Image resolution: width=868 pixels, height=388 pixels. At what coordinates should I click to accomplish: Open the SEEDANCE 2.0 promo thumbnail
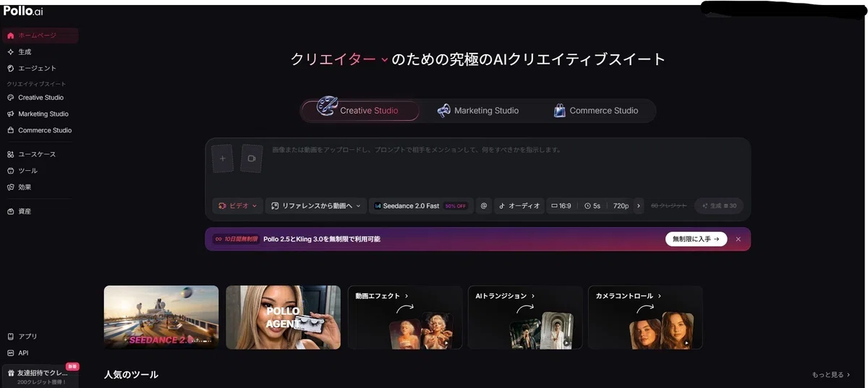[x=161, y=317]
